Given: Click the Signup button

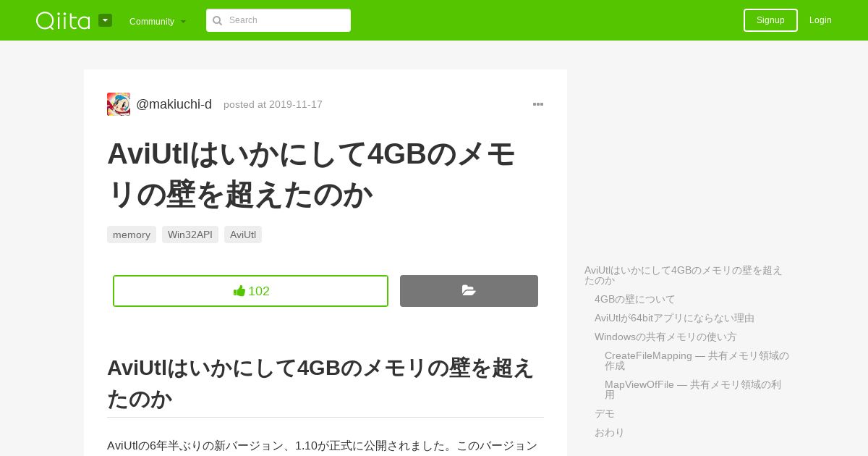Looking at the screenshot, I should (x=770, y=20).
